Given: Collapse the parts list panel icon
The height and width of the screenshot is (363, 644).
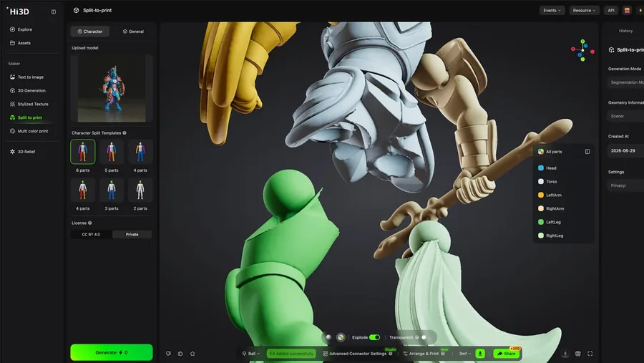Looking at the screenshot, I should click(587, 152).
